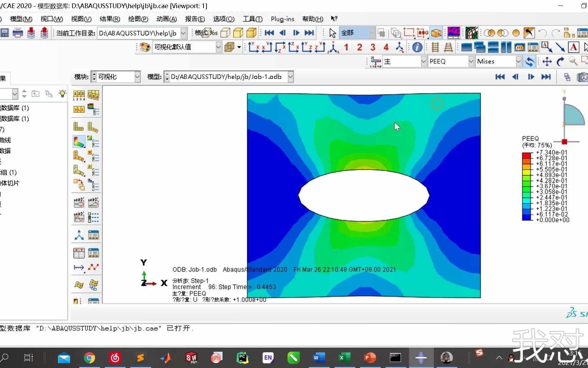Open the Plug-ins menu

282,19
